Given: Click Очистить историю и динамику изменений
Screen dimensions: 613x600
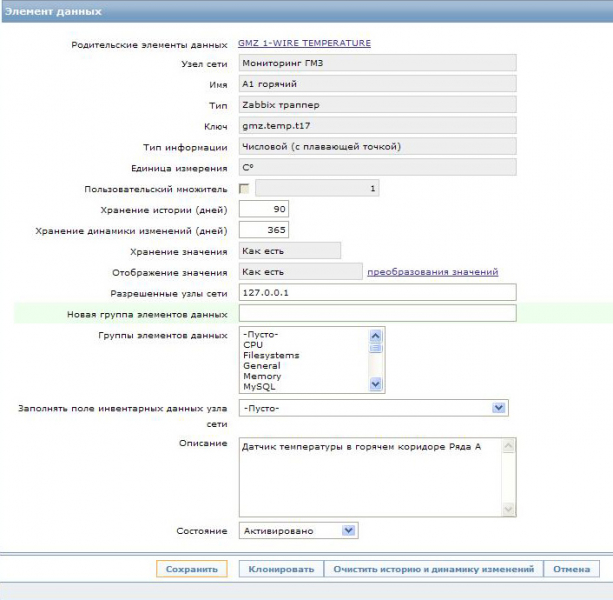Looking at the screenshot, I should coord(433,569).
